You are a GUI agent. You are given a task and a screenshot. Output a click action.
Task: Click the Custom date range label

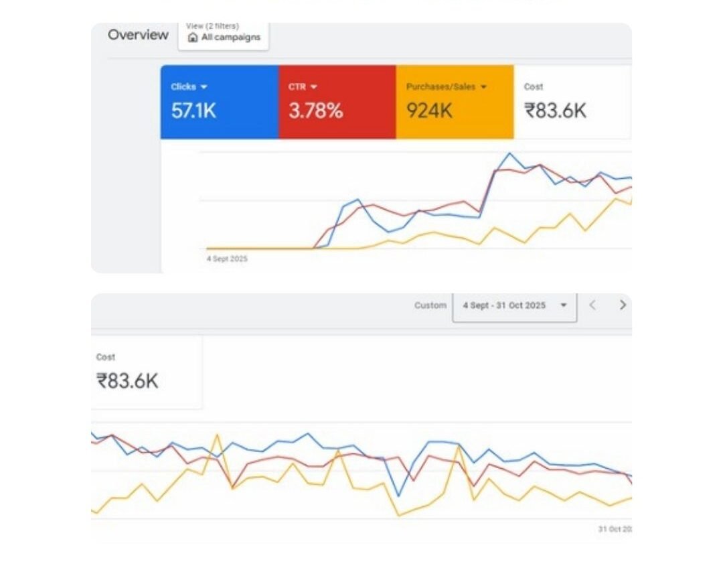pos(430,305)
